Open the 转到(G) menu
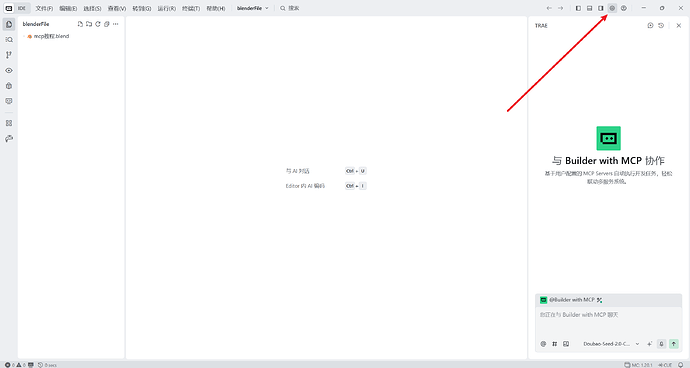The image size is (690, 368). [142, 8]
